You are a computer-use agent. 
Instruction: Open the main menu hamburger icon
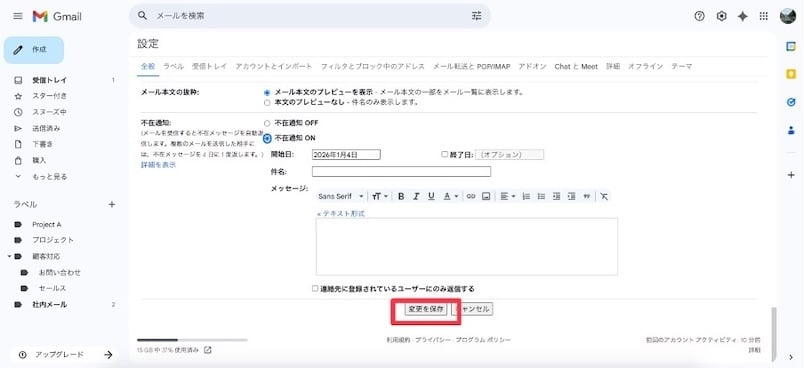click(x=18, y=16)
